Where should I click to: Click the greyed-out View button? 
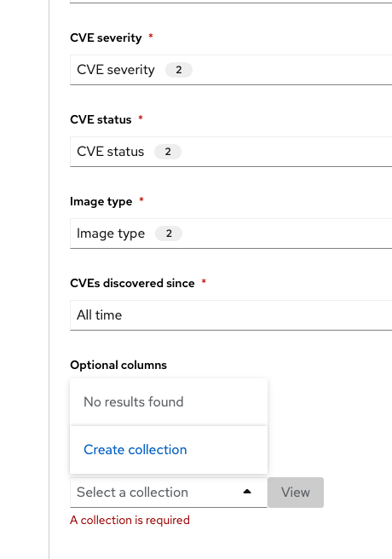click(296, 493)
